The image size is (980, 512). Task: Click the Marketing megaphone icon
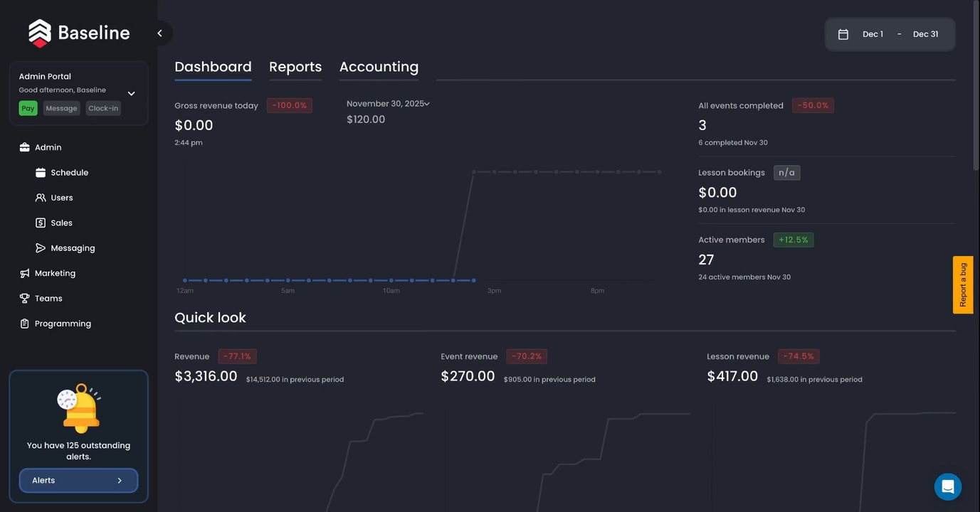pyautogui.click(x=25, y=273)
